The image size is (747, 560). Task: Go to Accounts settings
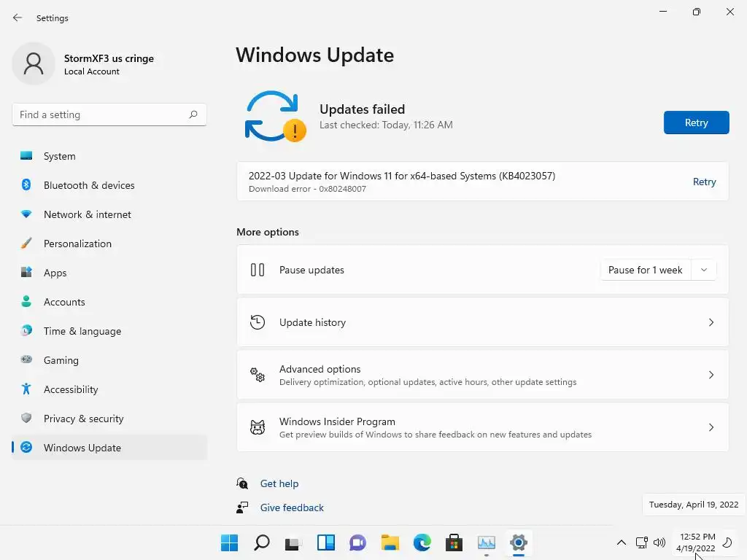pyautogui.click(x=109, y=302)
